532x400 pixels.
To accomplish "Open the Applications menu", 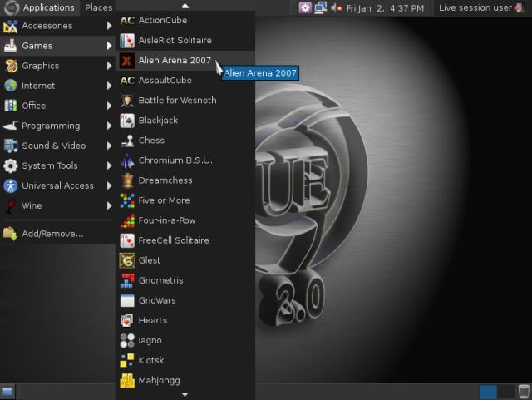I will coord(40,7).
